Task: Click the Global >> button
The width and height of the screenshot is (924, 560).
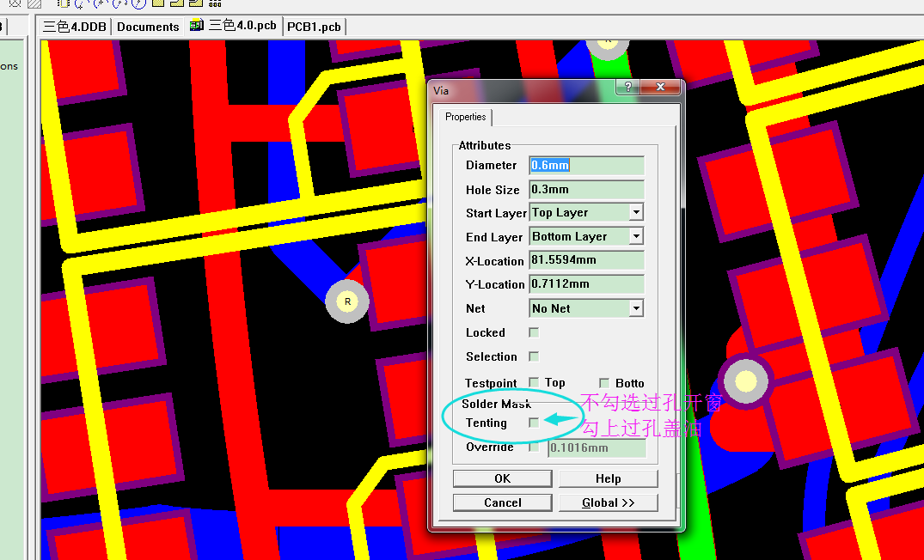Action: tap(608, 502)
